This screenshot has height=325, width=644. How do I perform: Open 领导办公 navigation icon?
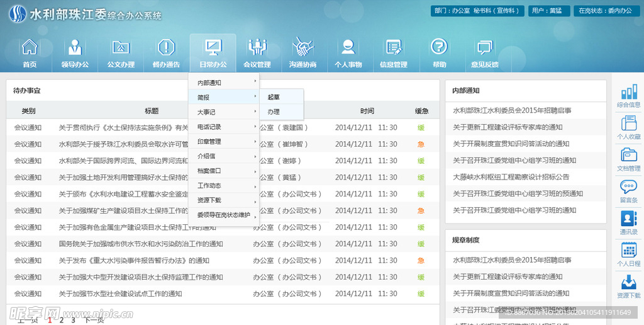pos(75,47)
